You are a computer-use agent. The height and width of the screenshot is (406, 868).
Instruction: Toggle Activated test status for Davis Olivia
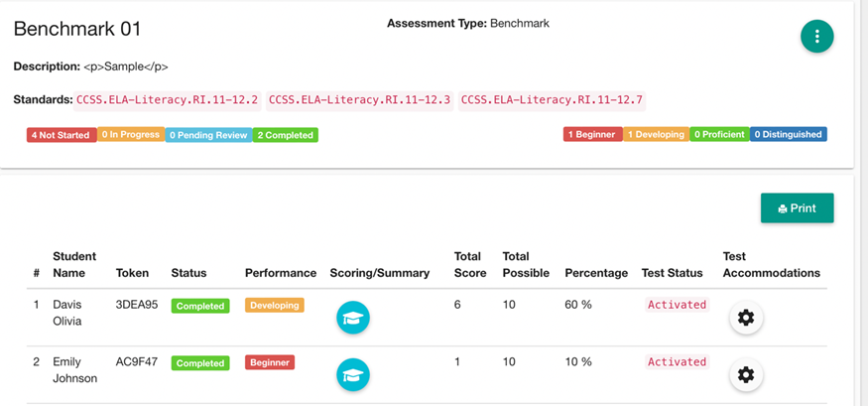677,305
